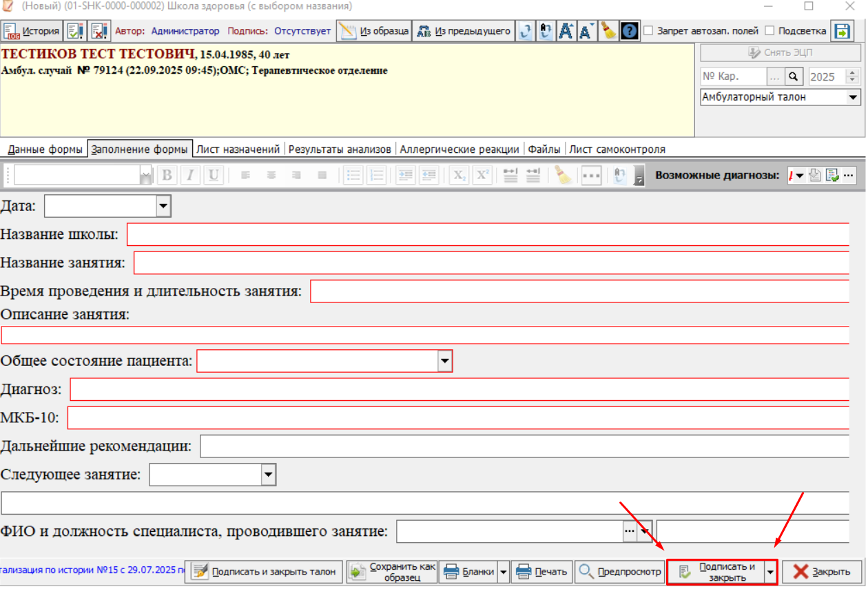Click the subscript X₂ icon
The width and height of the screenshot is (868, 589).
point(459,175)
